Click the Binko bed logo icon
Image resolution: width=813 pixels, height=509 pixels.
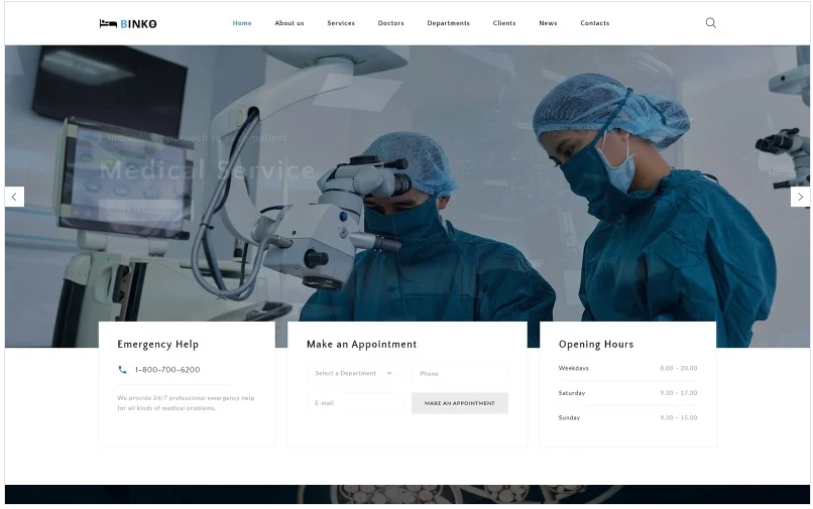click(108, 24)
